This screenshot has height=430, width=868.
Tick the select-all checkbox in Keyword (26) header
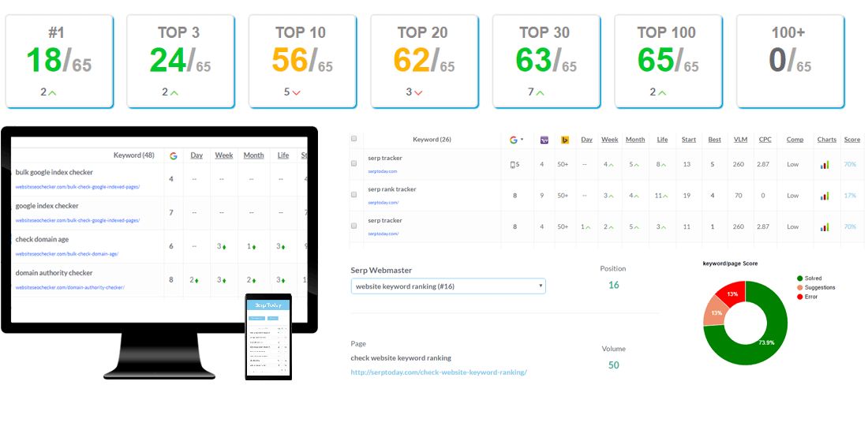354,139
